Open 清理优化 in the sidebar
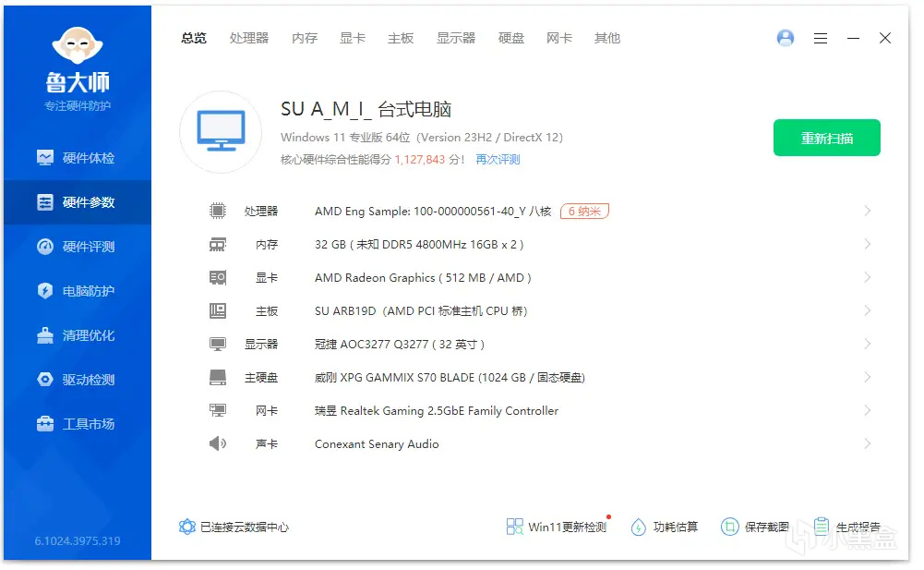Image resolution: width=924 pixels, height=570 pixels. pyautogui.click(x=76, y=335)
